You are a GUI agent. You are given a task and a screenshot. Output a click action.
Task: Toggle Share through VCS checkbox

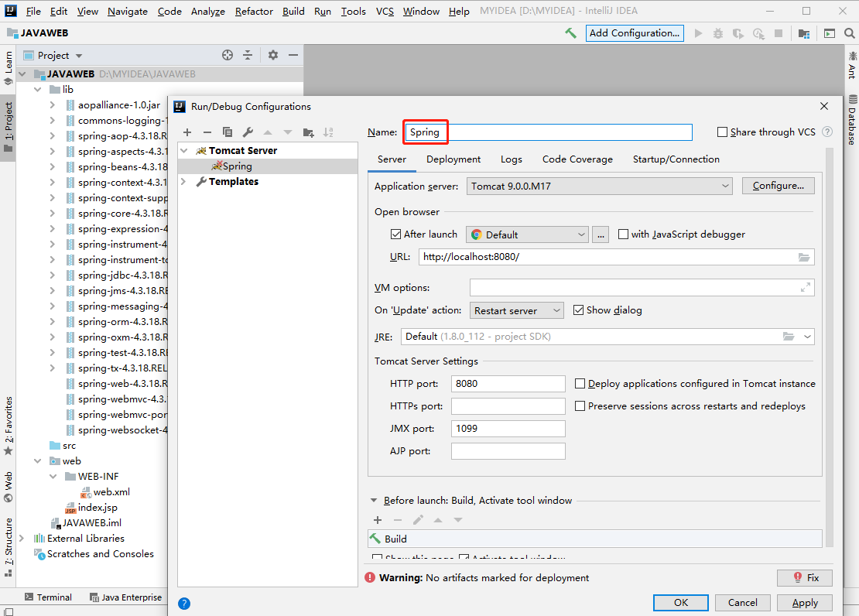pyautogui.click(x=722, y=132)
